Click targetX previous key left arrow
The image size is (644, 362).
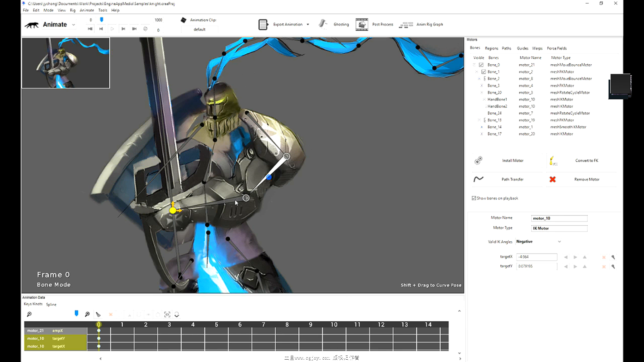click(566, 257)
